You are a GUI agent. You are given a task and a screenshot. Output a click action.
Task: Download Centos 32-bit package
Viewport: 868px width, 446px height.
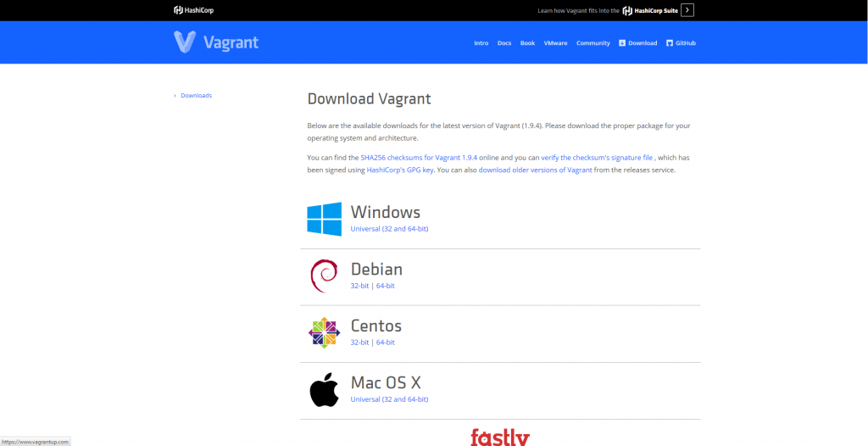(359, 343)
